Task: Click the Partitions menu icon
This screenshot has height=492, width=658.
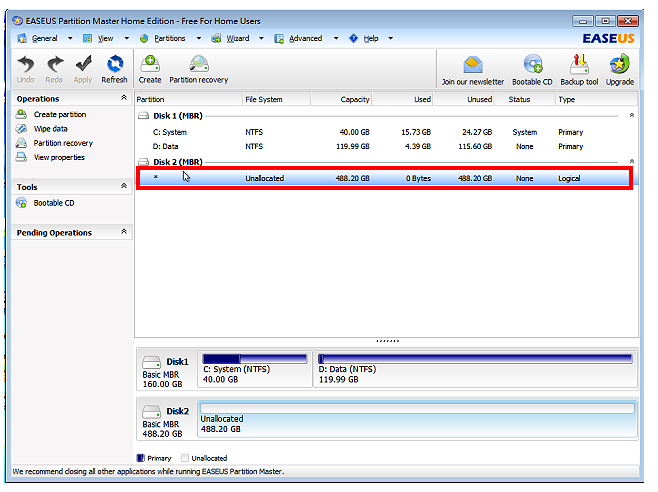Action: coord(144,38)
